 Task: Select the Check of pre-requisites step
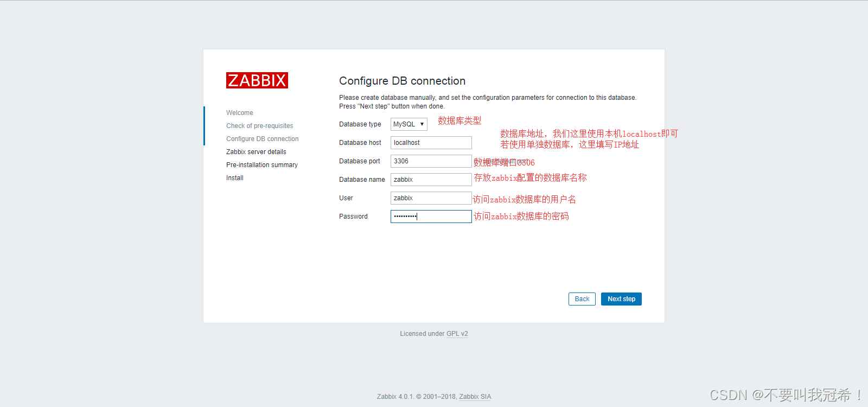pyautogui.click(x=260, y=126)
